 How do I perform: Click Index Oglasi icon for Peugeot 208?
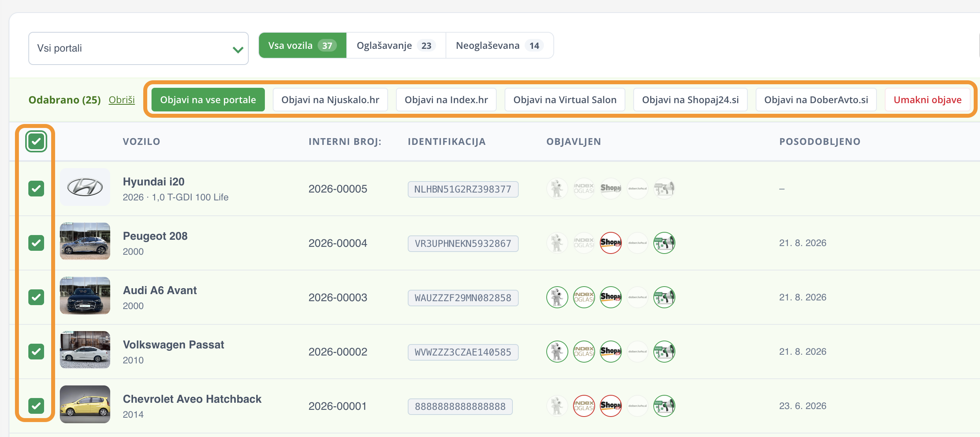click(584, 243)
